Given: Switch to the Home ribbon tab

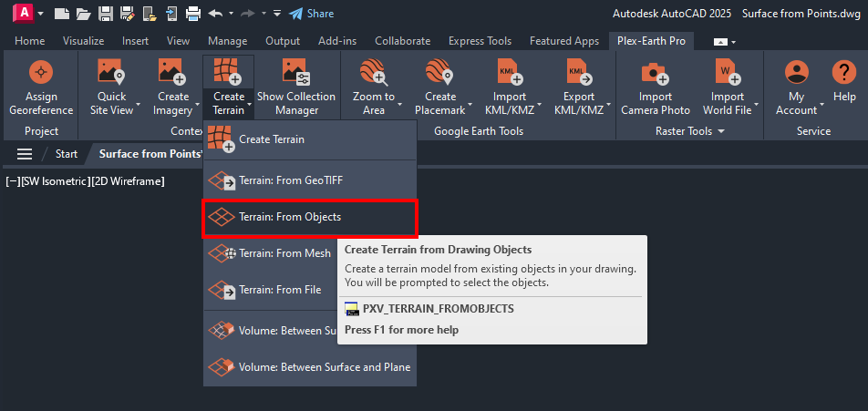Looking at the screenshot, I should 30,41.
